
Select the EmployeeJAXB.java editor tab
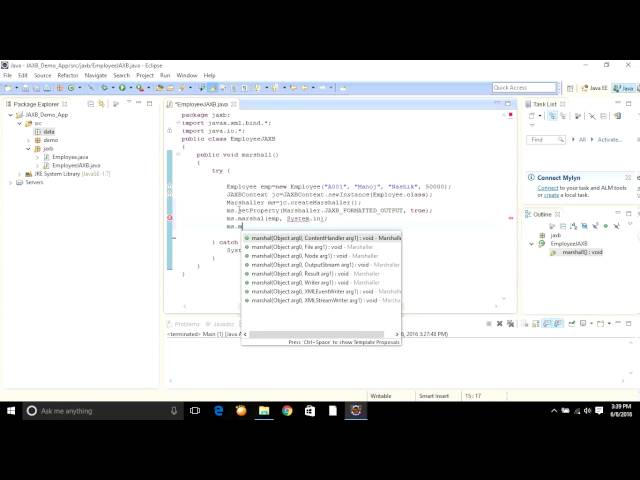201,104
